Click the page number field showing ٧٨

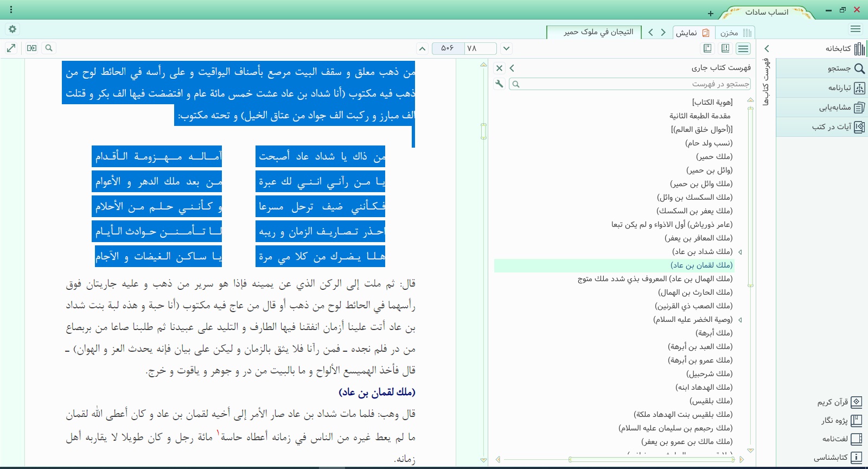[481, 48]
